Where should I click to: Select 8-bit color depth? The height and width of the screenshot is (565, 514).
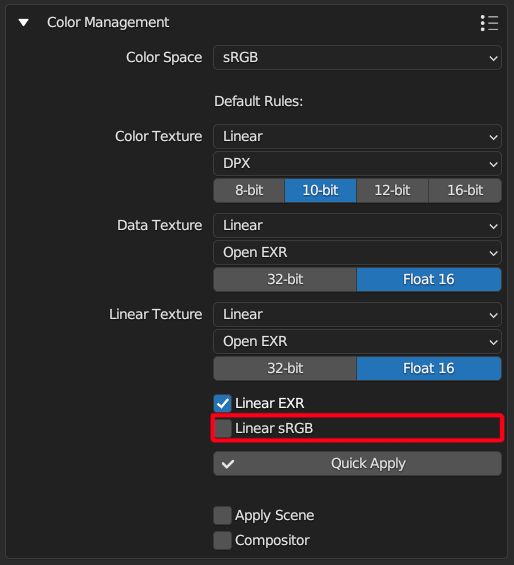249,190
